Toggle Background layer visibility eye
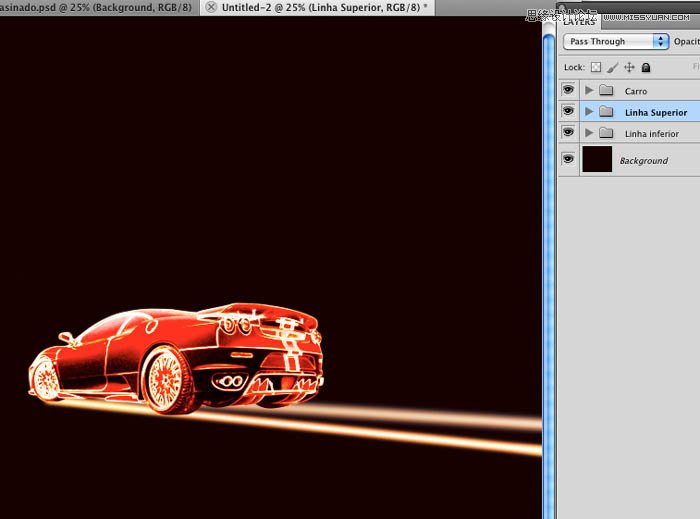Screen dimensions: 700x519 click(568, 159)
